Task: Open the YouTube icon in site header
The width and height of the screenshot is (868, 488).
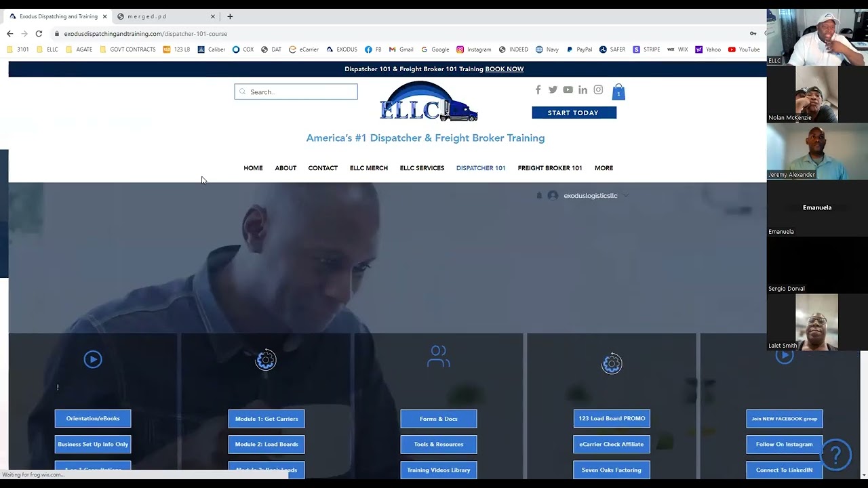Action: (x=568, y=90)
